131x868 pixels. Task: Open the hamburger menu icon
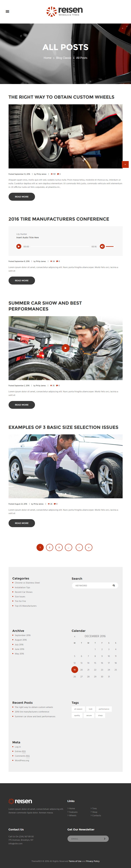tap(7, 11)
